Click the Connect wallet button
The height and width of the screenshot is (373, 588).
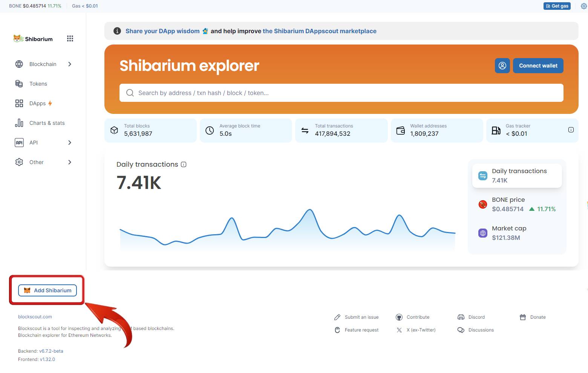pos(538,66)
